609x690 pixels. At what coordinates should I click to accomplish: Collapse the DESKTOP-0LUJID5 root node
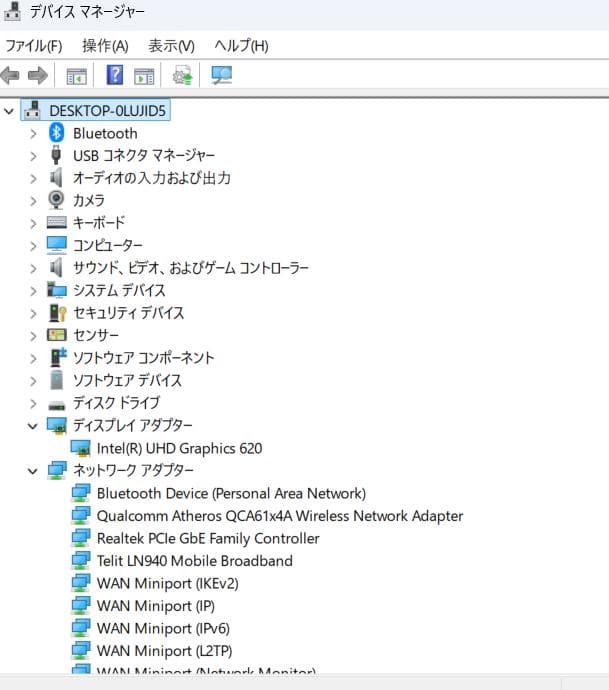[x=9, y=111]
